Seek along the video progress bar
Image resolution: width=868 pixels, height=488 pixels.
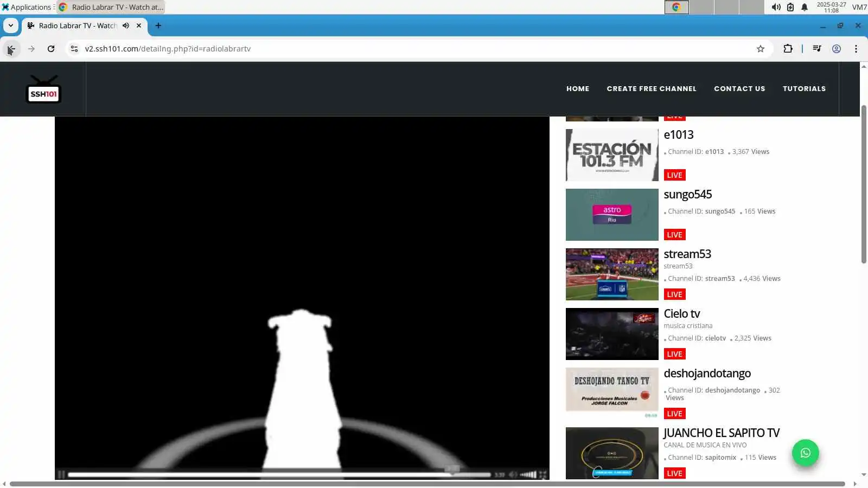click(x=279, y=474)
